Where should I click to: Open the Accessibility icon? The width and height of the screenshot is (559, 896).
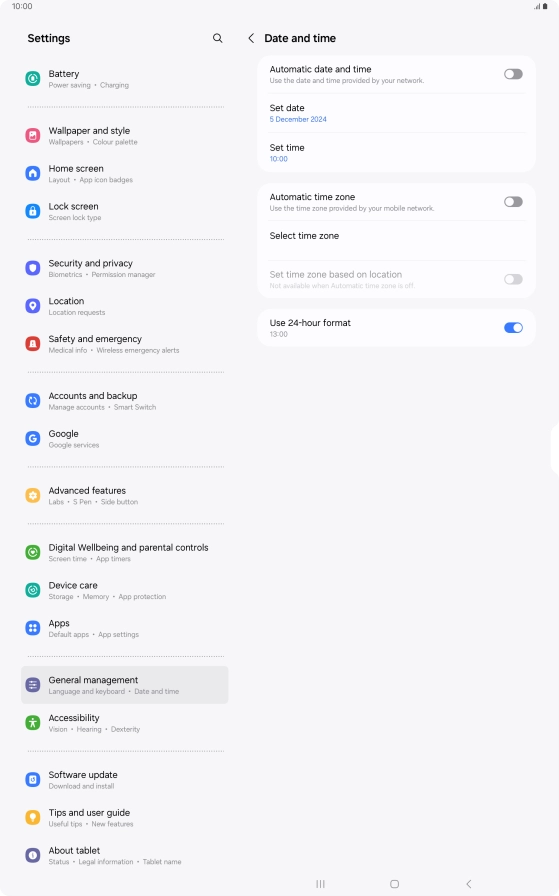[33, 723]
